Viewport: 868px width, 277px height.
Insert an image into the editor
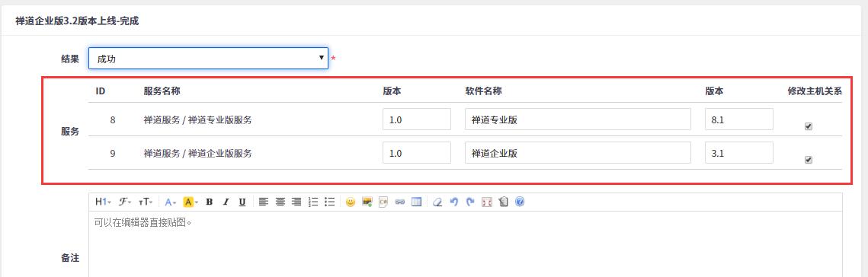pos(367,202)
